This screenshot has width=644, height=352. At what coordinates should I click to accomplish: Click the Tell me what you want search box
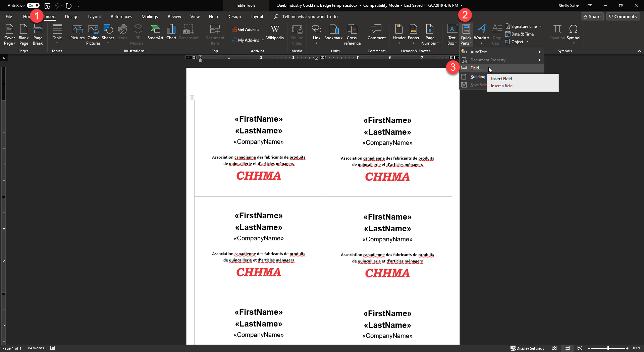pos(310,16)
